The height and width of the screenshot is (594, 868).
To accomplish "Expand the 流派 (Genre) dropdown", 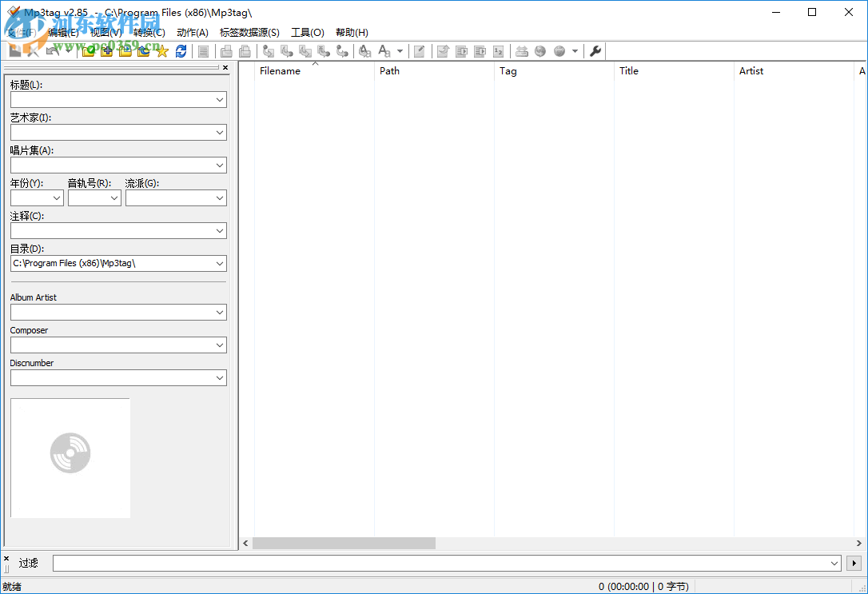I will click(x=220, y=198).
